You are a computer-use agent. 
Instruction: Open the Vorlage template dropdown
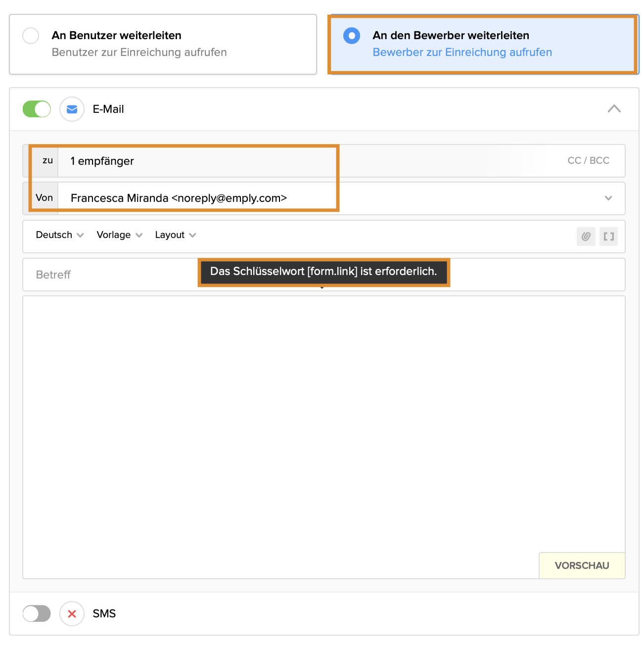119,235
